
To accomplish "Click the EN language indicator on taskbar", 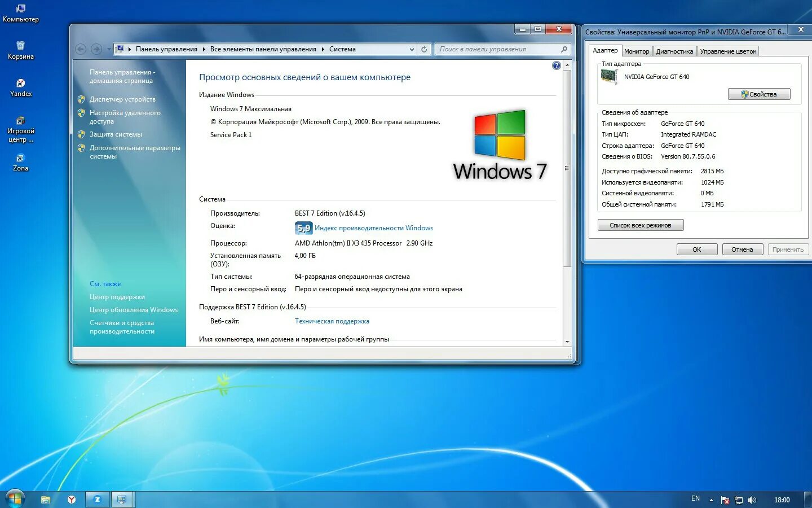I will point(695,498).
